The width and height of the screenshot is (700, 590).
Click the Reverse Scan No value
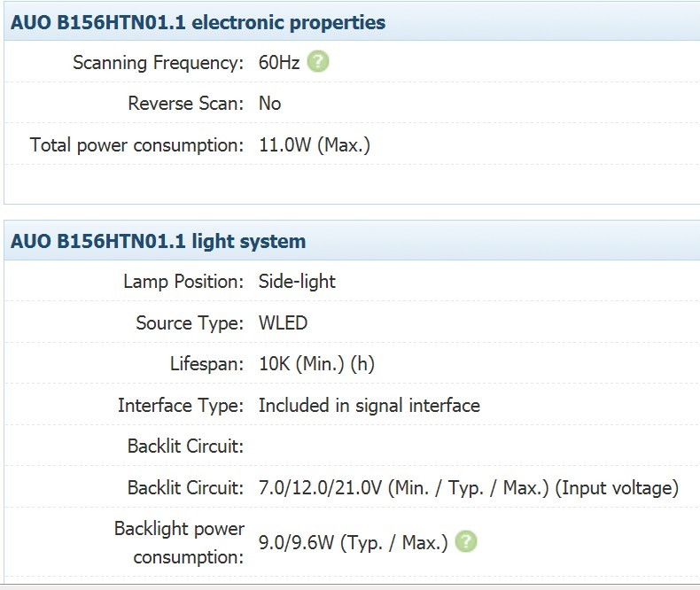click(x=269, y=103)
